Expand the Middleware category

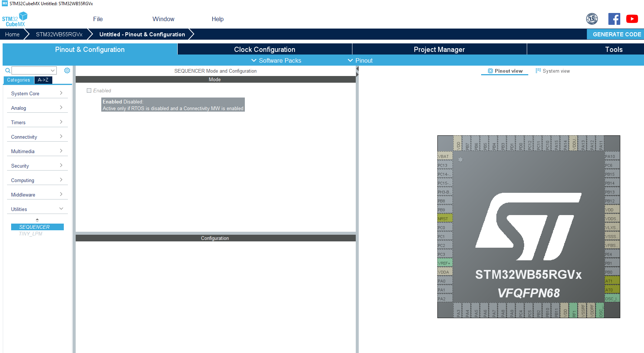(37, 195)
